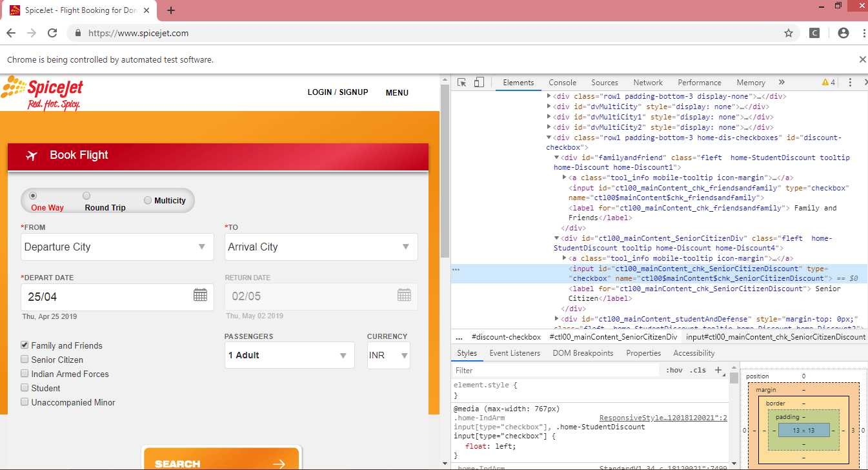The image size is (868, 470).
Task: Expand the dvMultiCity div node
Action: coord(549,107)
